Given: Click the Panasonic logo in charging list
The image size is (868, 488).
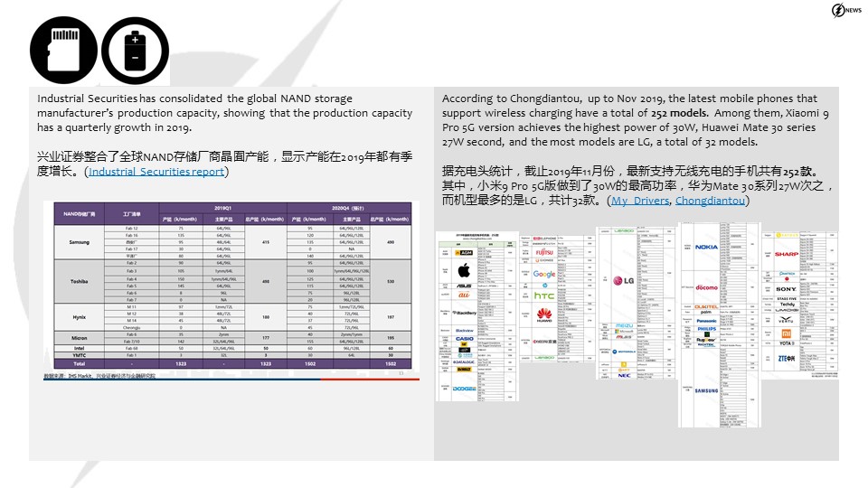Looking at the screenshot, I should [706, 320].
